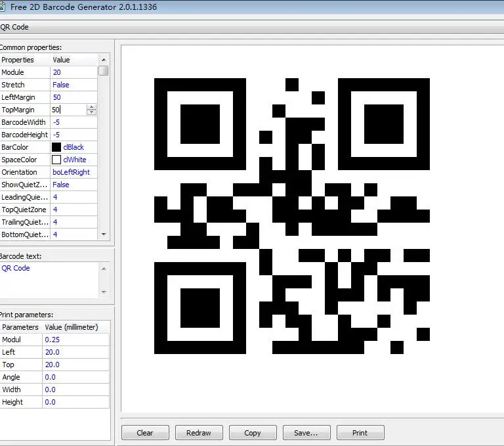Toggle the ShowQuietZone value False
The height and width of the screenshot is (446, 504).
pyautogui.click(x=61, y=185)
